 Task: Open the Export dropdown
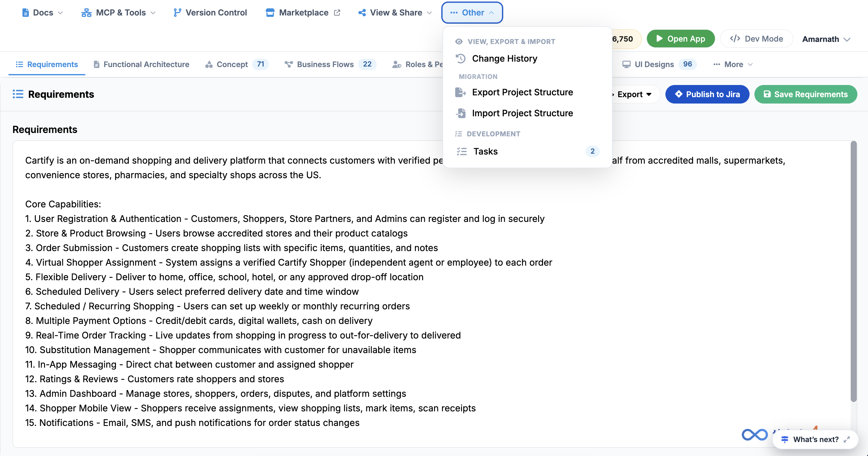pyautogui.click(x=634, y=94)
